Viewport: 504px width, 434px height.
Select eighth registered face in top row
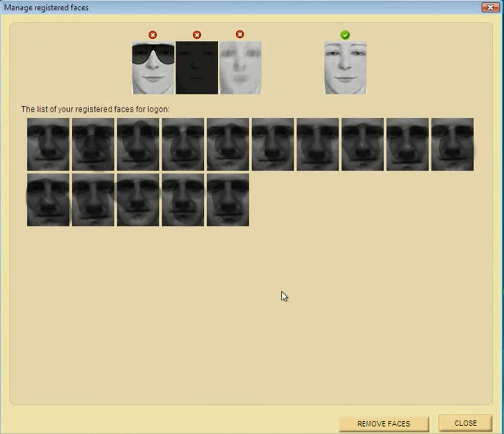pyautogui.click(x=363, y=144)
